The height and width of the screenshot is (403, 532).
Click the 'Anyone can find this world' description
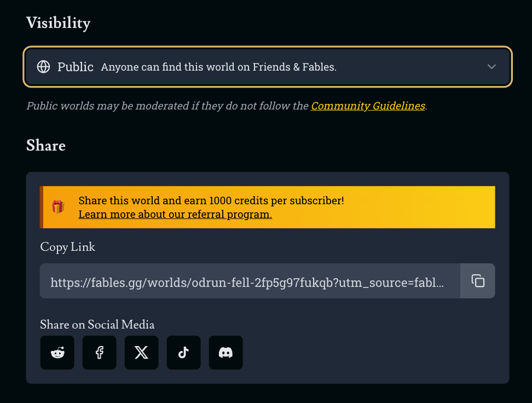point(218,67)
